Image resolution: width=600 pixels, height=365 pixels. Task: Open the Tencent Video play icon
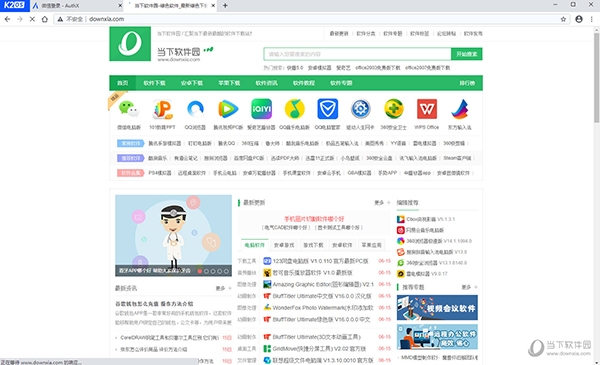pyautogui.click(x=228, y=109)
